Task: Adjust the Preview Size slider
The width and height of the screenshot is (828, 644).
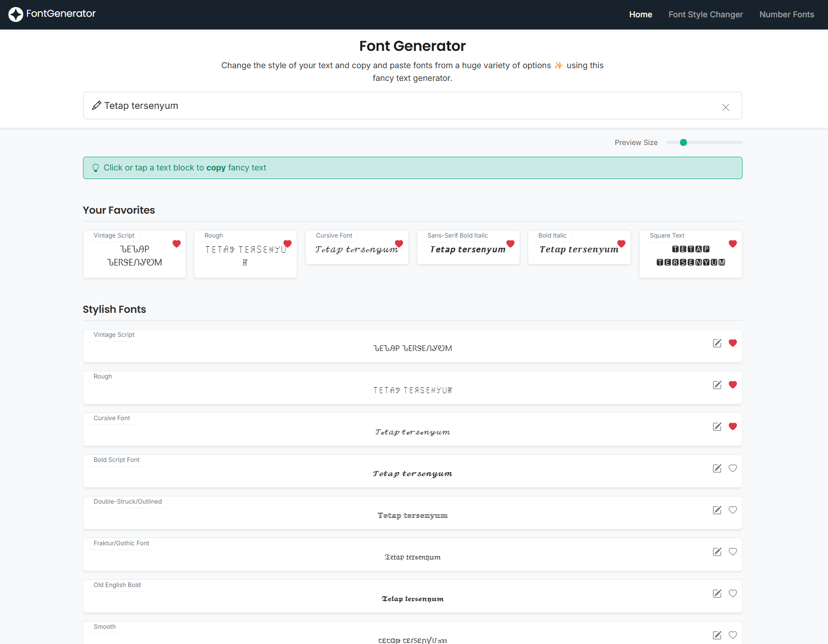Action: (683, 142)
